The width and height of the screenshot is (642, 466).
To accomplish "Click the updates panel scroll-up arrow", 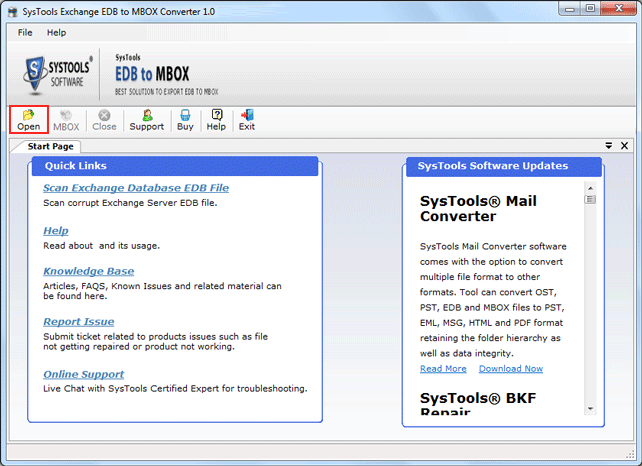I will pos(590,188).
